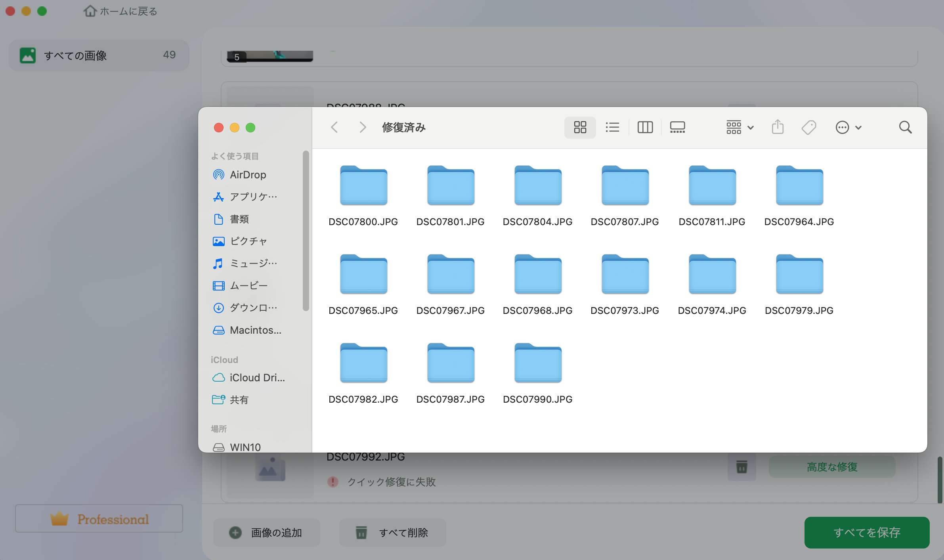This screenshot has height=560, width=944.
Task: Click the 高度な修復 button
Action: pyautogui.click(x=832, y=467)
